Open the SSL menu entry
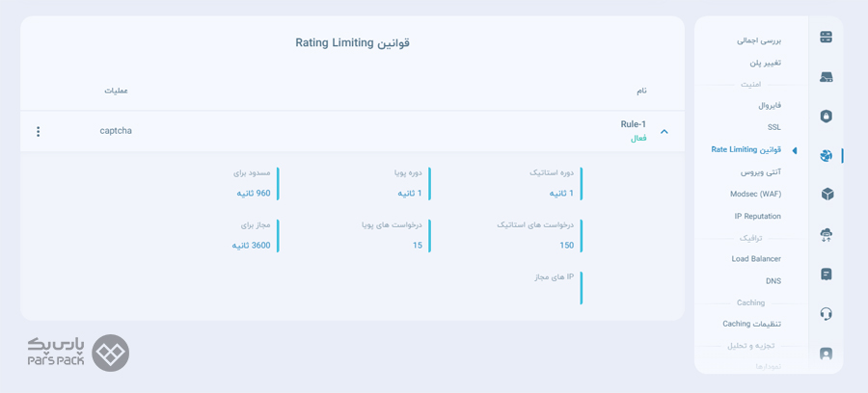This screenshot has width=868, height=393. click(x=773, y=127)
